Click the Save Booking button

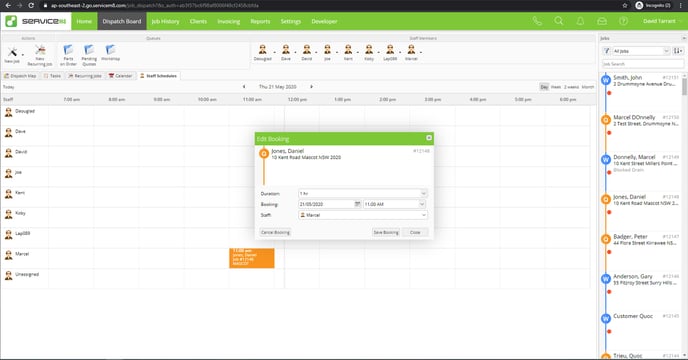386,232
